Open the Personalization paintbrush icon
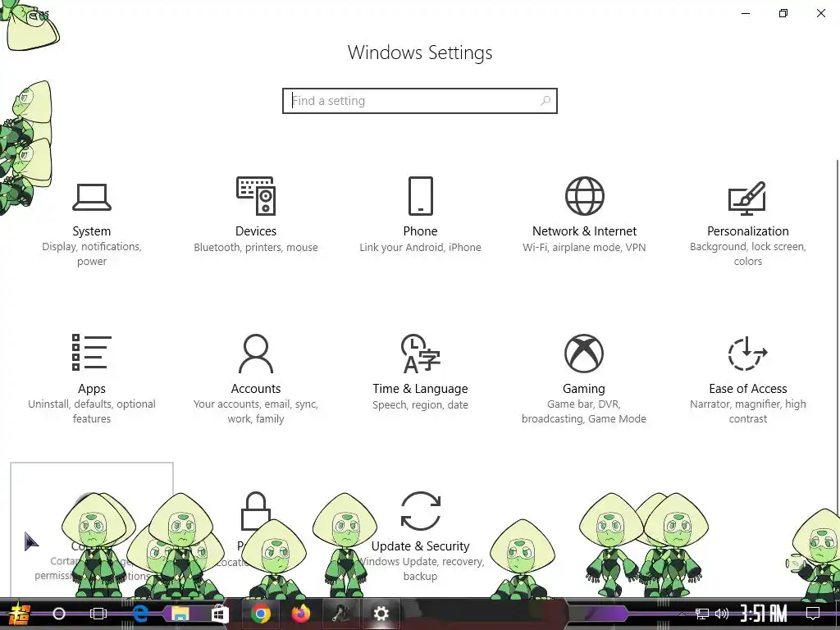 tap(747, 198)
